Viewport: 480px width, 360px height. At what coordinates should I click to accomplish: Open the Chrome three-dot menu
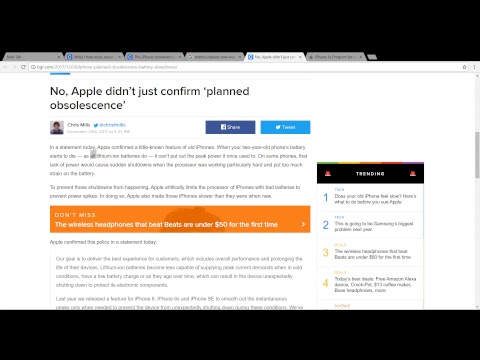(x=474, y=67)
